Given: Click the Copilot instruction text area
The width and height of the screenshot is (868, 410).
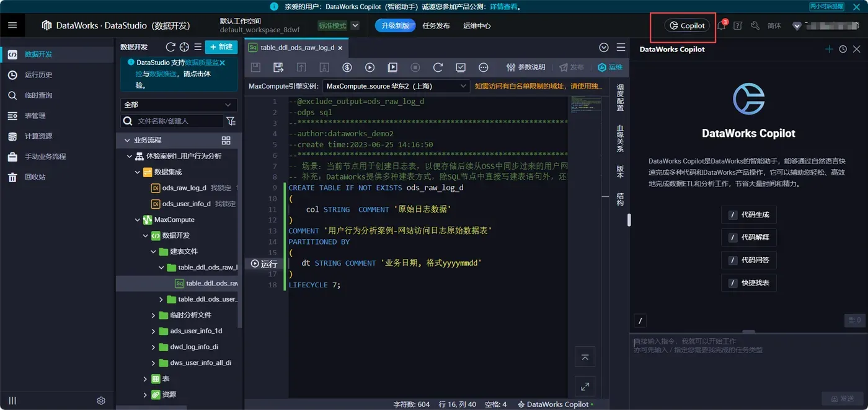Looking at the screenshot, I should [749, 361].
